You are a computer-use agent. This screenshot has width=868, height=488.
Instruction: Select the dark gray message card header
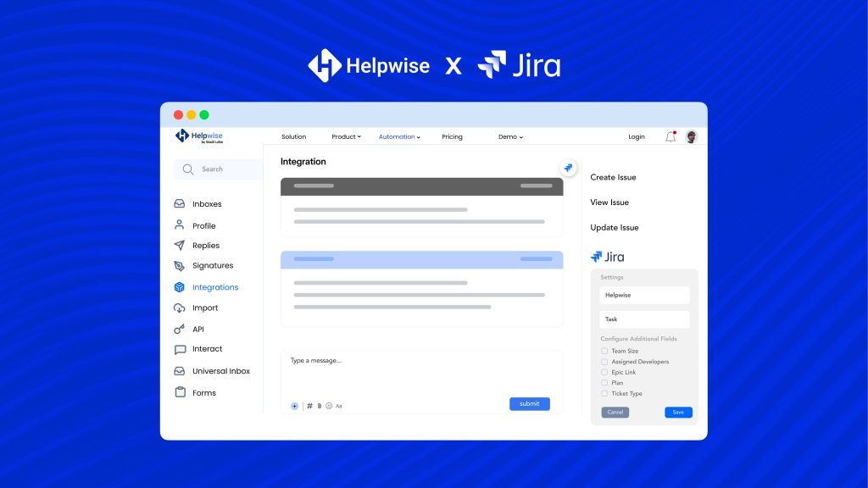(x=422, y=186)
